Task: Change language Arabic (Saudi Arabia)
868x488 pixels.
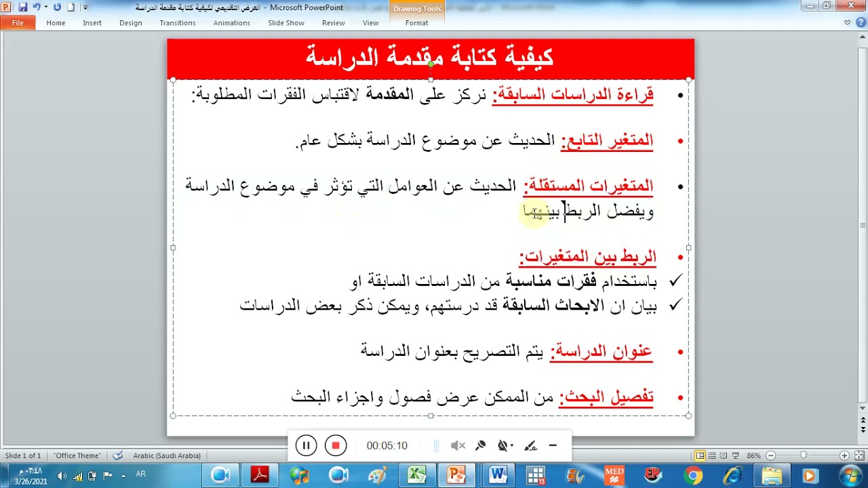Action: (167, 455)
